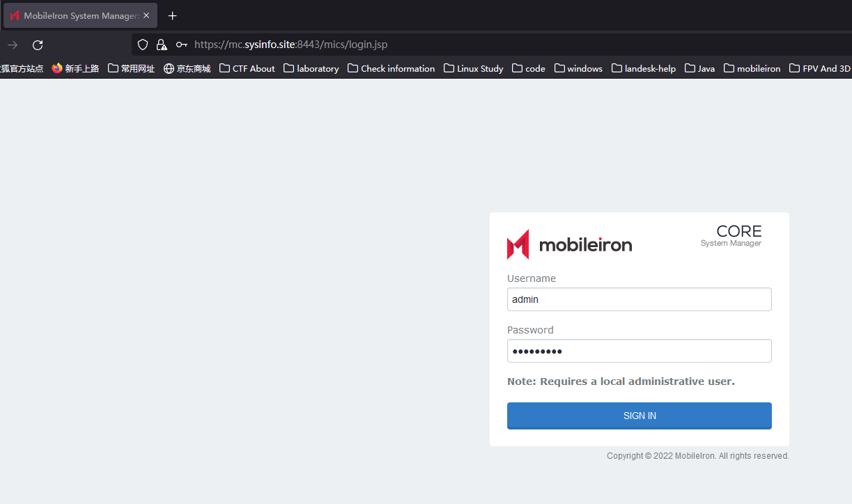Open the landesk-help bookmark folder
The width and height of the screenshot is (852, 504).
(x=643, y=68)
